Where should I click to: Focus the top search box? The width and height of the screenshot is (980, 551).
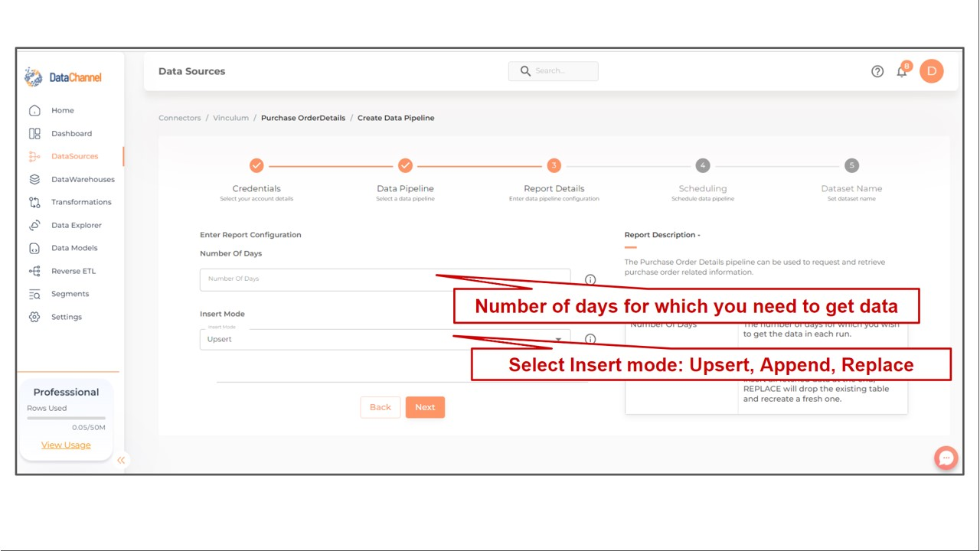(x=554, y=71)
